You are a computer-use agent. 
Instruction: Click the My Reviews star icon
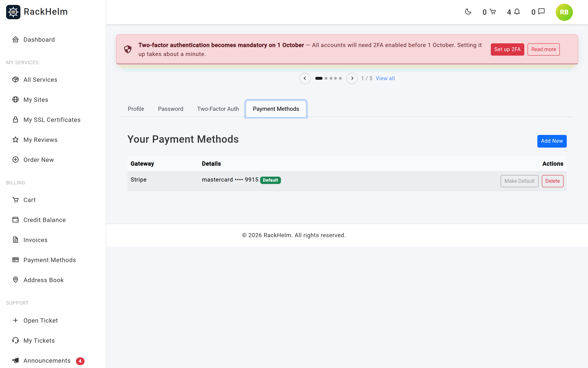(x=16, y=140)
